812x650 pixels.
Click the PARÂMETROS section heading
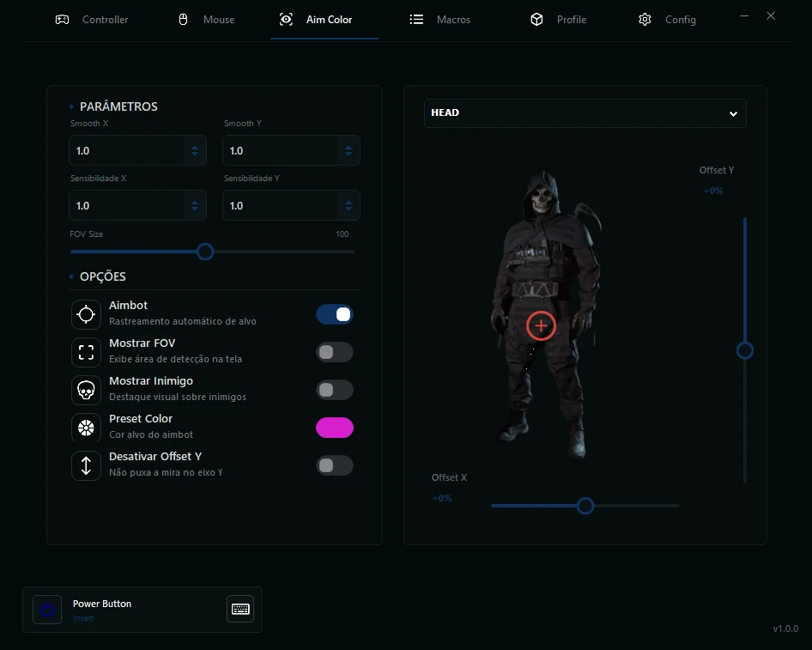tap(118, 106)
